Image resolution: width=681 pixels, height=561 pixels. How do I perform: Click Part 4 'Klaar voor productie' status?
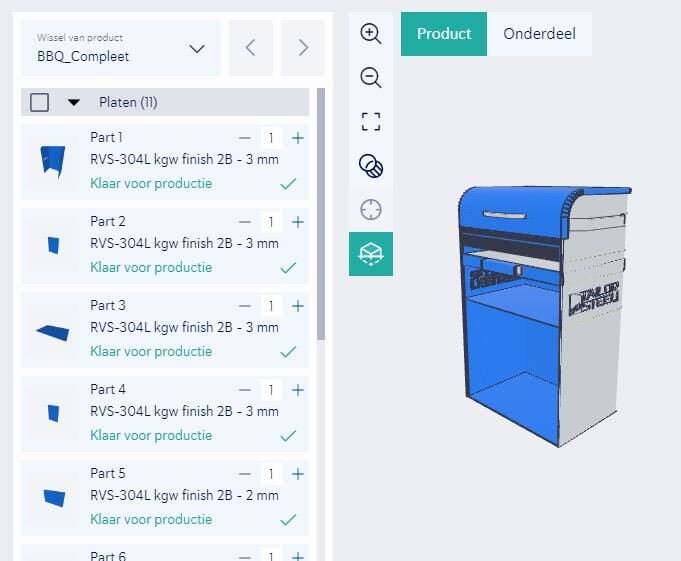151,436
